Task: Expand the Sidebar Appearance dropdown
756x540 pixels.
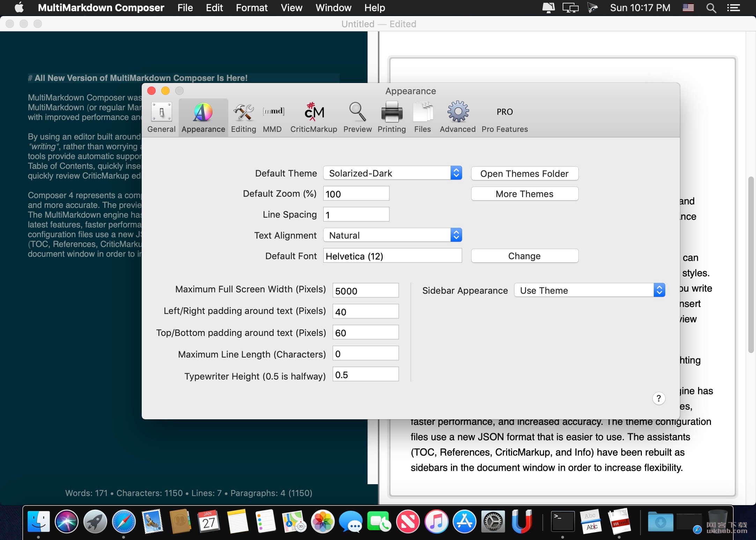Action: (x=590, y=290)
